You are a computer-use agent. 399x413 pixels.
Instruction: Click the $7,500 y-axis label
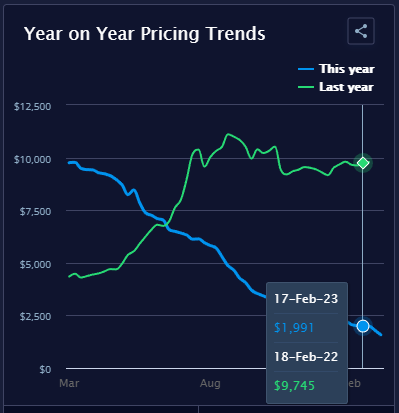[35, 211]
